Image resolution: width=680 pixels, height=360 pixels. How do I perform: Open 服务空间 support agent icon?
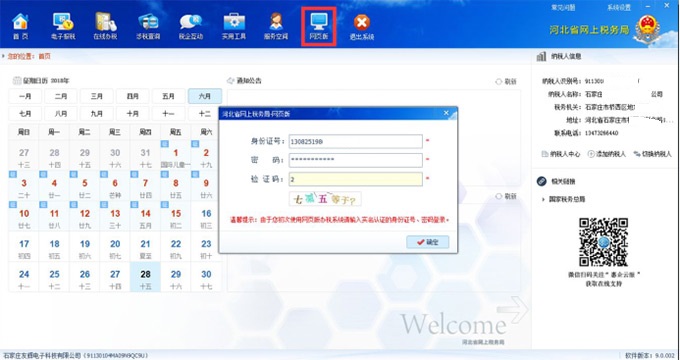click(276, 26)
